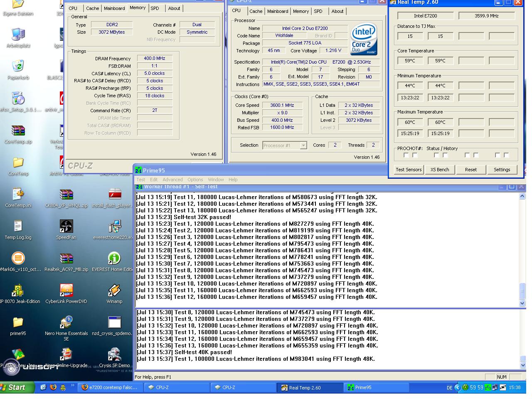532x399 pixels.
Task: Open the Advanced menu in Prime95
Action: pyautogui.click(x=172, y=180)
